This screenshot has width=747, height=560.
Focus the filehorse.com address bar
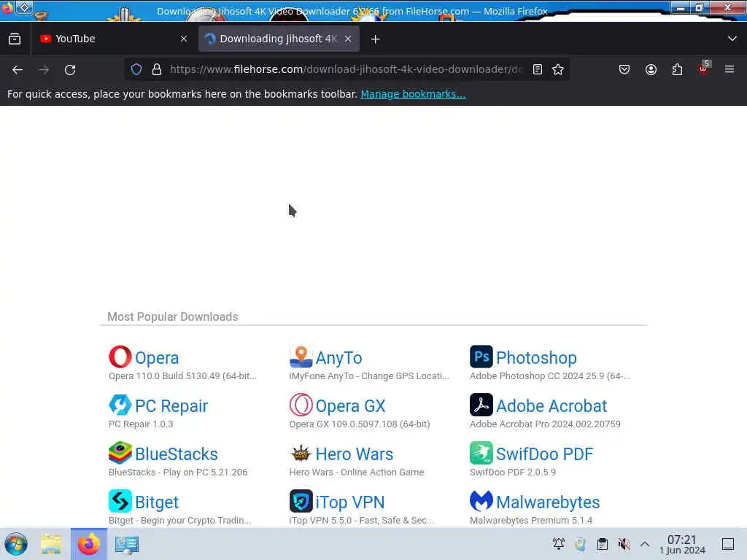click(347, 69)
